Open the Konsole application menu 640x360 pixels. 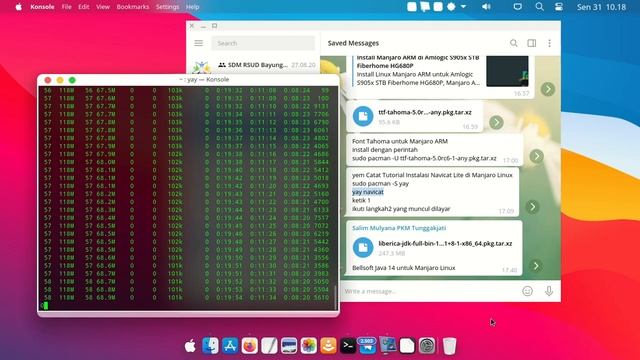click(x=42, y=7)
